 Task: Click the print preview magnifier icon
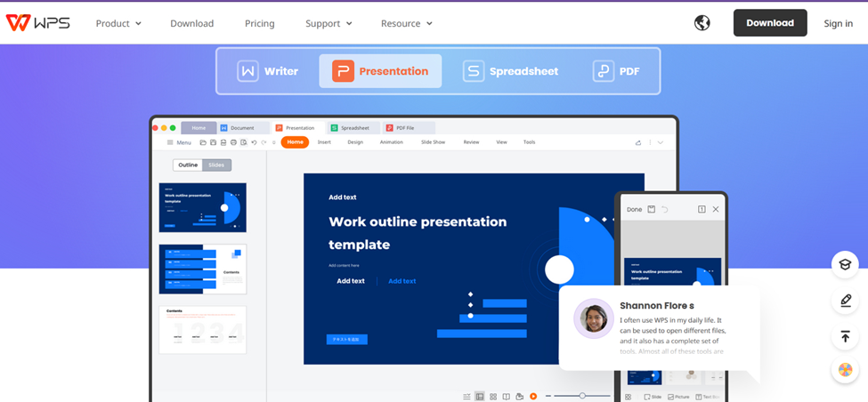(244, 142)
